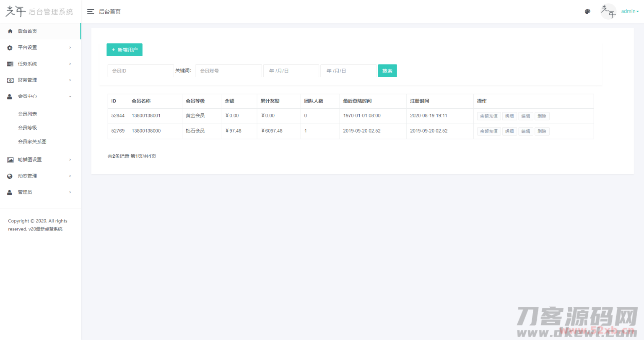Select 会员家关系图 submenu item
Screen dimensions: 644x340
(32, 142)
